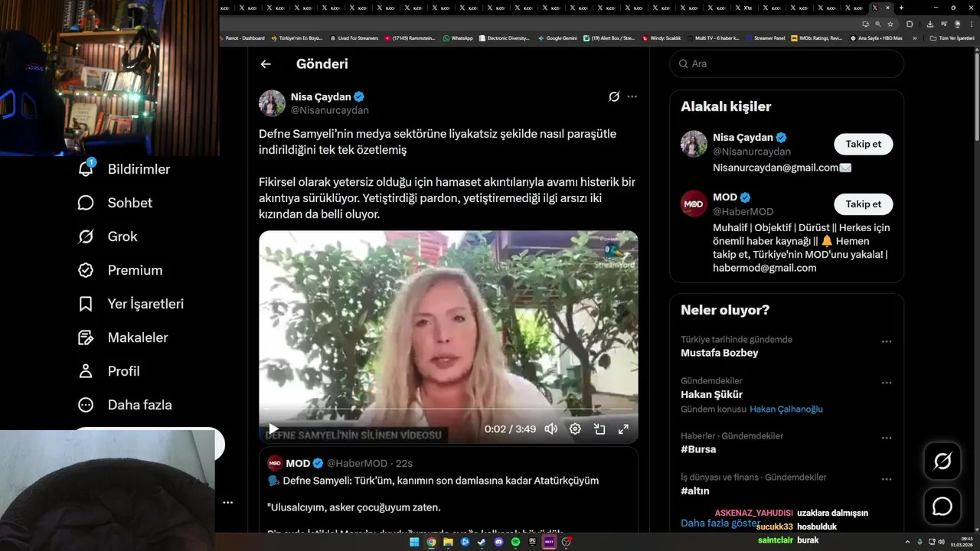980x551 pixels.
Task: Open Nisa Çaydan in Alakalı kişiler
Action: point(743,138)
